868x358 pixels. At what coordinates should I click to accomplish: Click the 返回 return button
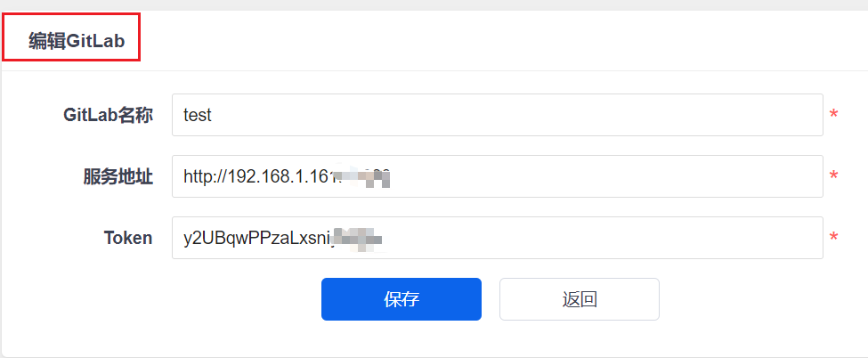(580, 299)
